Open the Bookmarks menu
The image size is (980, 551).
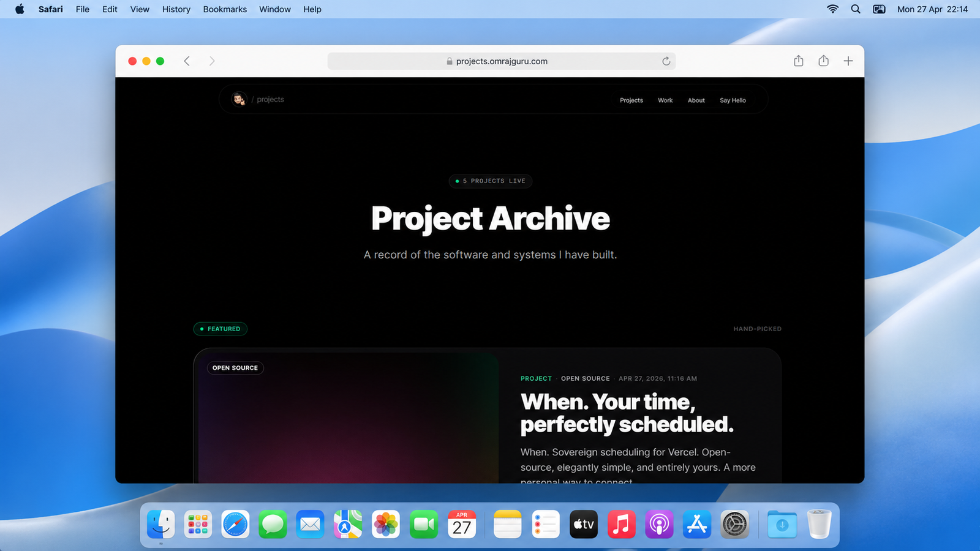225,9
